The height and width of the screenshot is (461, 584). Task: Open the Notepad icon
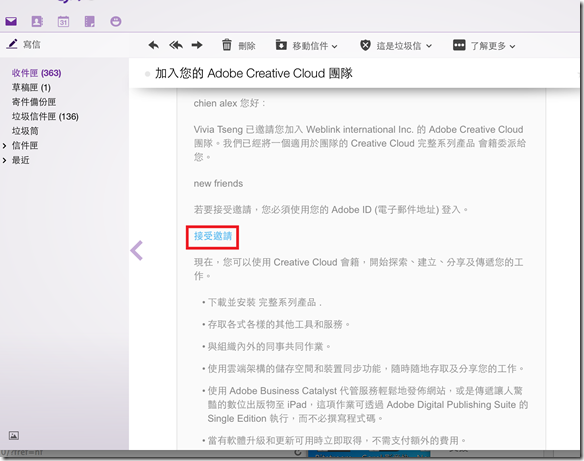89,21
